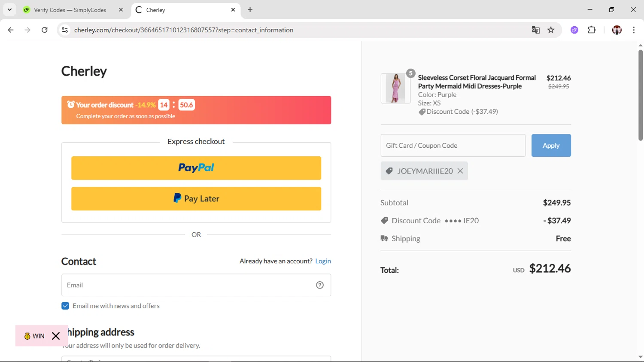Click the Discount Code tag icon in summary
Screen dimensions: 644x362
point(384,220)
